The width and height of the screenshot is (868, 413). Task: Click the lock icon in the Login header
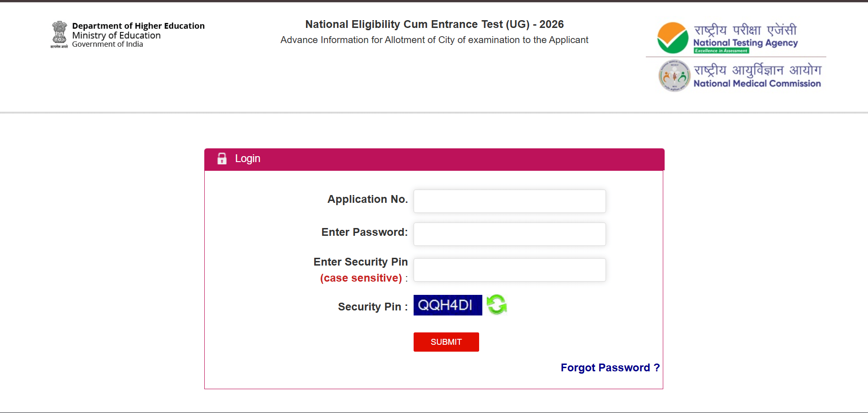(x=222, y=158)
